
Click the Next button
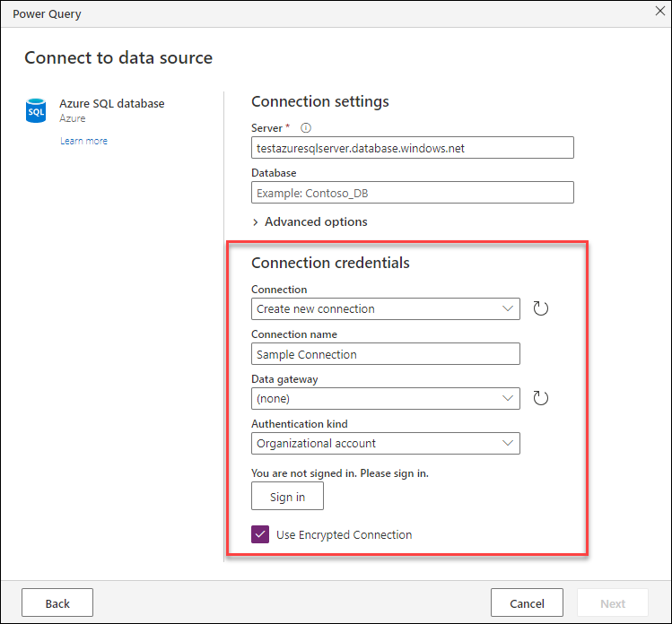(x=613, y=603)
